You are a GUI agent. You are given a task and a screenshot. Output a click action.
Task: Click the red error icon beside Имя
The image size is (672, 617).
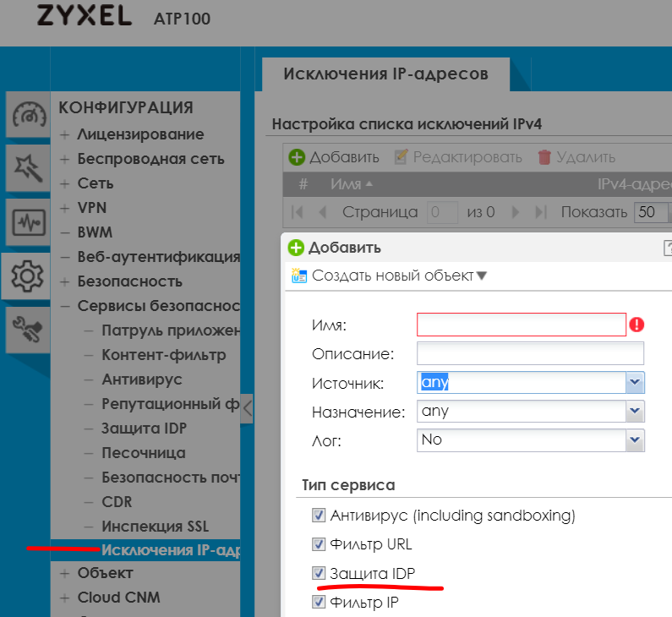click(637, 325)
